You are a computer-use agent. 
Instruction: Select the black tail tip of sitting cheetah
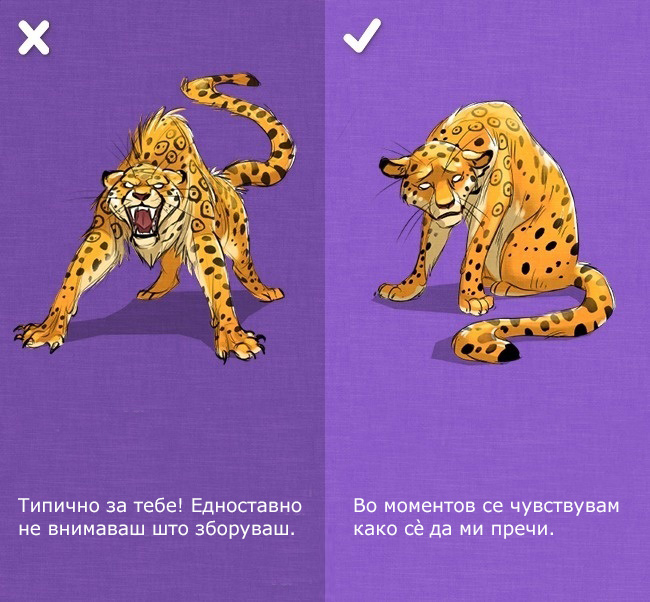point(508,352)
